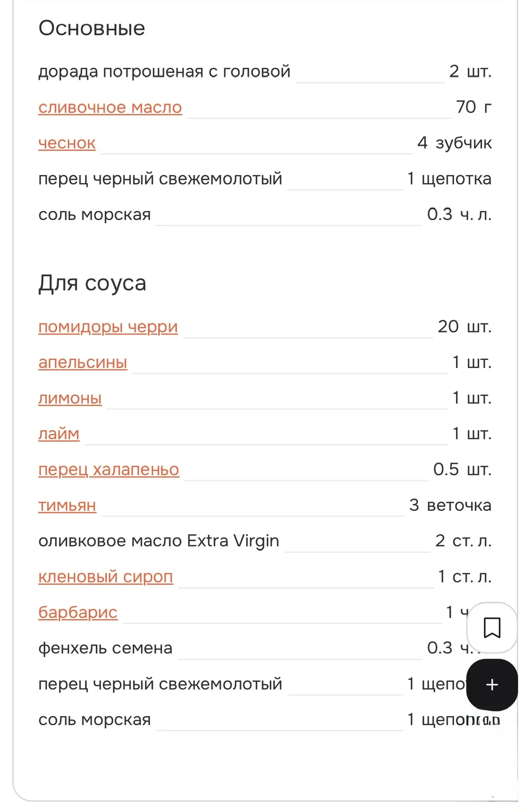Viewport: 530px width, 812px height.
Task: Open the сливочное масло link
Action: (x=110, y=107)
